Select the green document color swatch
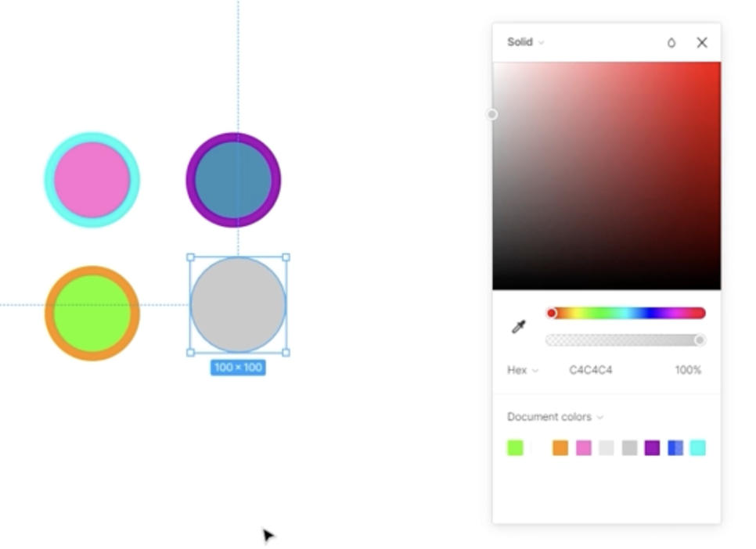 [515, 448]
